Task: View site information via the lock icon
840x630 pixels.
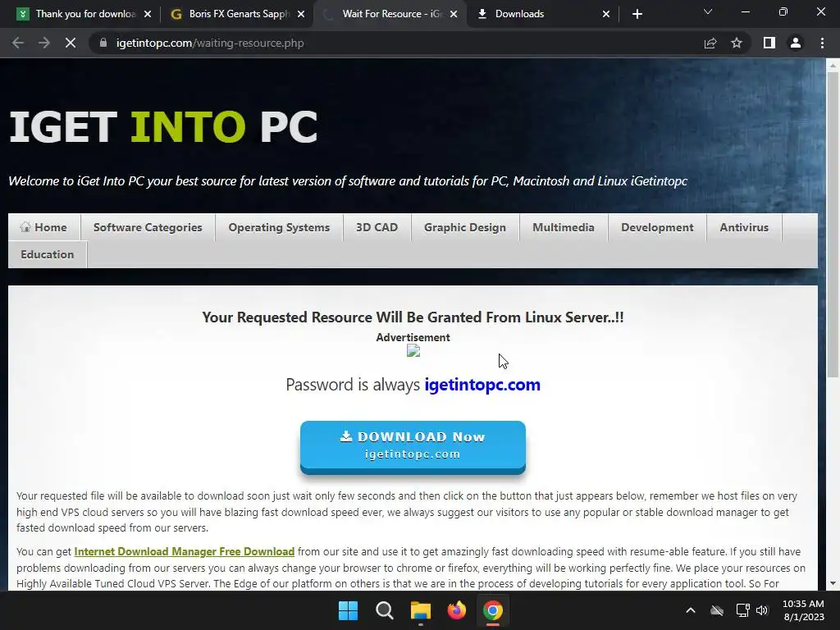Action: (103, 43)
